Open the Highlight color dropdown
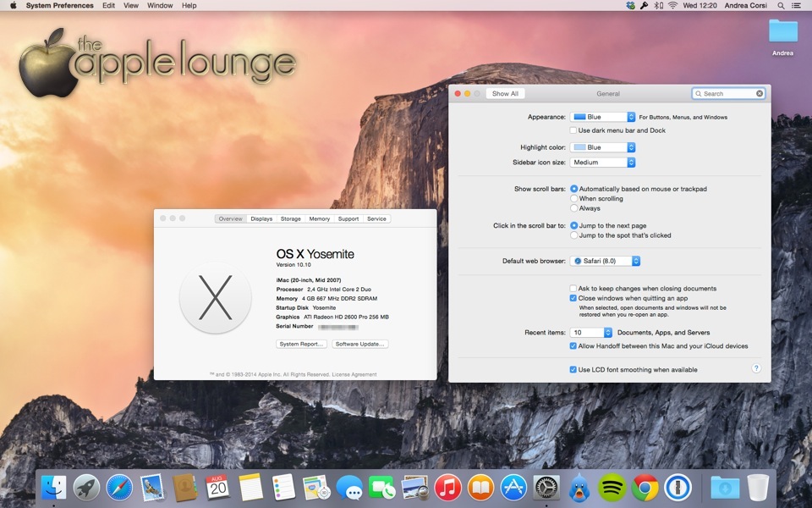 click(603, 147)
